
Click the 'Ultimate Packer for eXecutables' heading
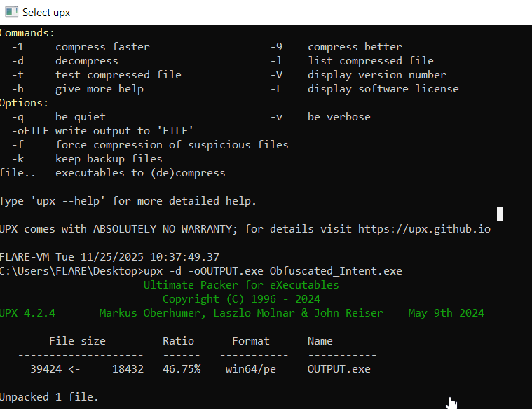click(x=241, y=285)
